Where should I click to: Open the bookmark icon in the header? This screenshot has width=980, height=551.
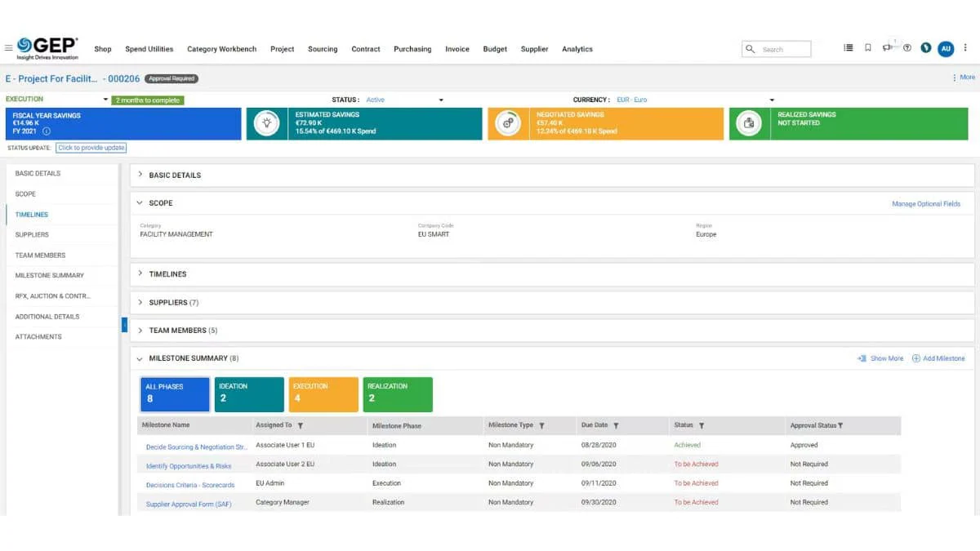click(867, 48)
